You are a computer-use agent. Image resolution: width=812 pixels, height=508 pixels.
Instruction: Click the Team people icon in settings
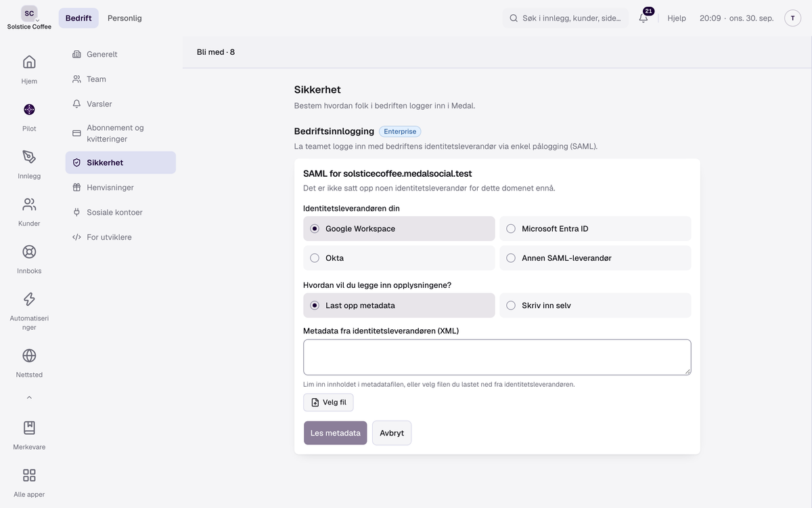(76, 79)
